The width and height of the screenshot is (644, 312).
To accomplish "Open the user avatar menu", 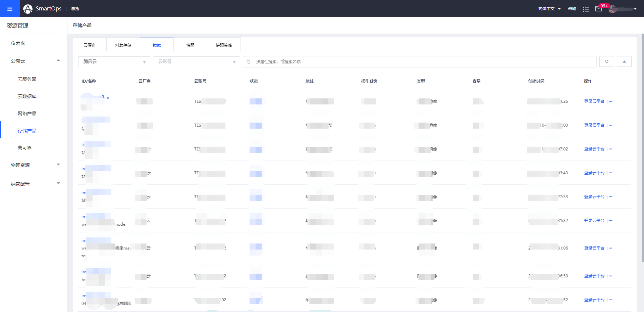I will [x=613, y=9].
